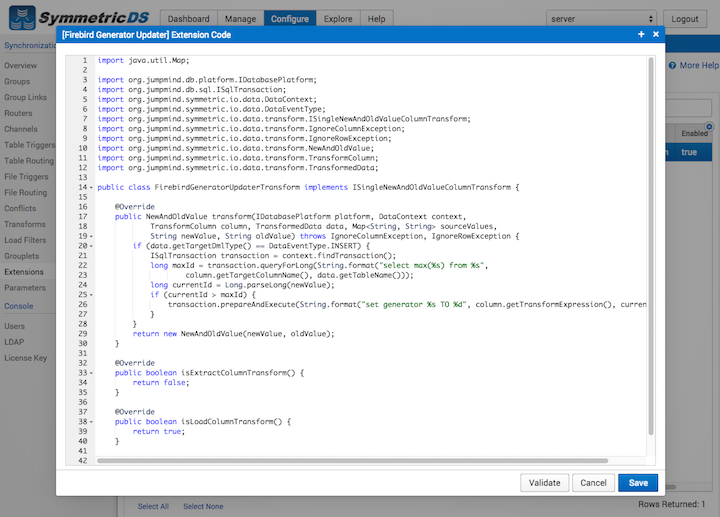Collapse the fold arrow at line 38
This screenshot has width=720, height=517.
click(91, 421)
